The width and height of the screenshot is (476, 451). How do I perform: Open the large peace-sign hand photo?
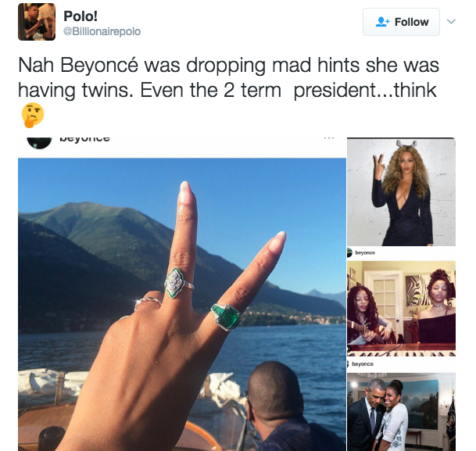point(182,304)
